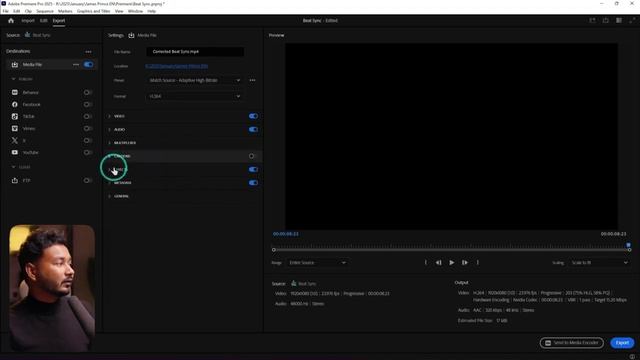Open the Scaling dropdown
The image size is (640, 360).
click(599, 263)
